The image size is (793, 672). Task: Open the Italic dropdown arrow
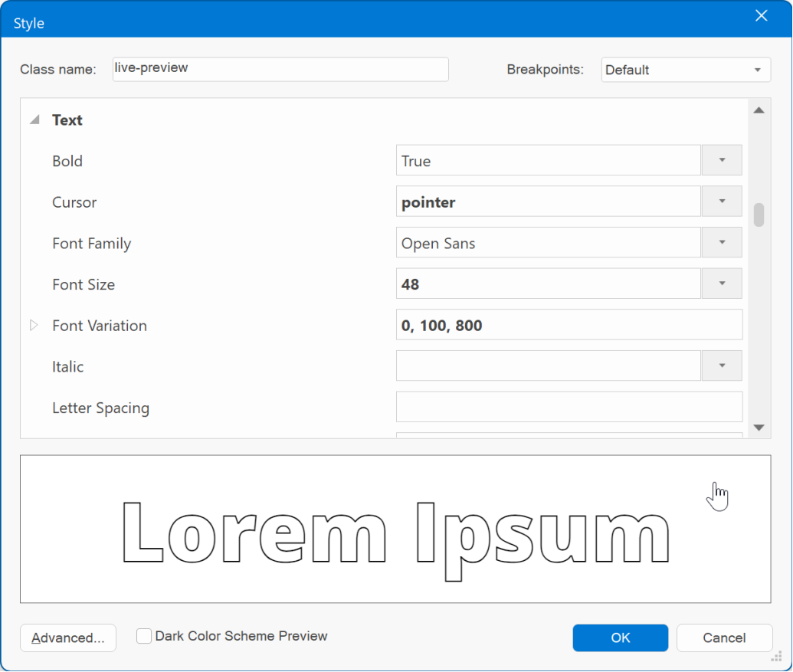coord(722,366)
